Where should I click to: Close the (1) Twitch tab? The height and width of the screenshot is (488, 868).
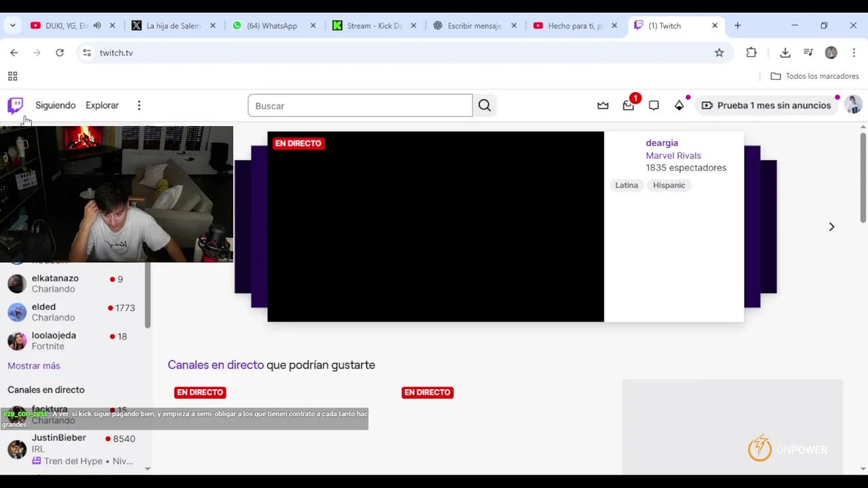tap(715, 26)
